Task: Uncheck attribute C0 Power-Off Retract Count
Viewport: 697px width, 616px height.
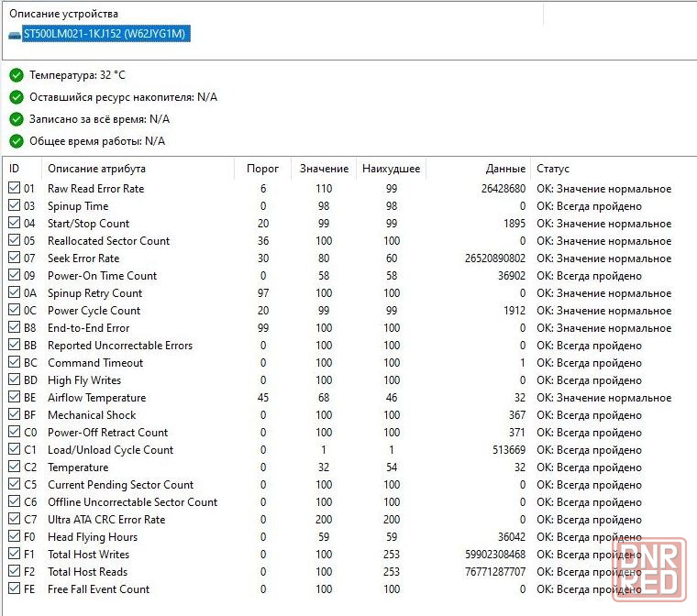Action: (x=15, y=432)
